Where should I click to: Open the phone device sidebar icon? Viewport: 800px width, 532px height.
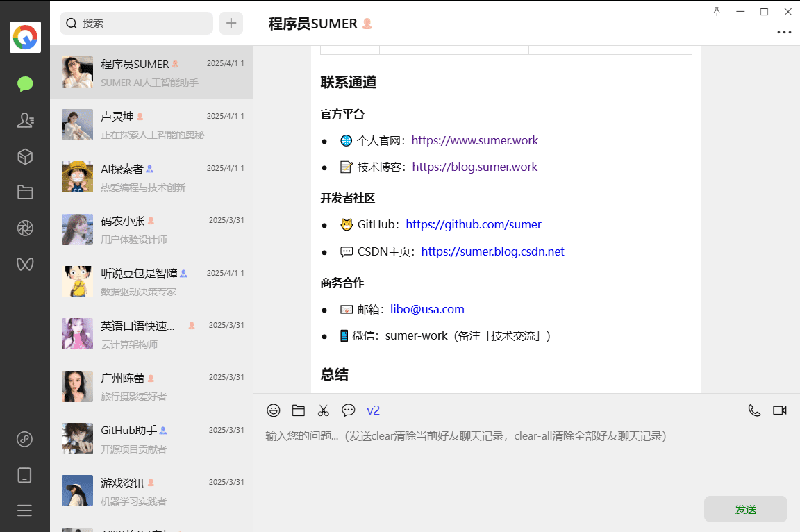click(x=24, y=475)
